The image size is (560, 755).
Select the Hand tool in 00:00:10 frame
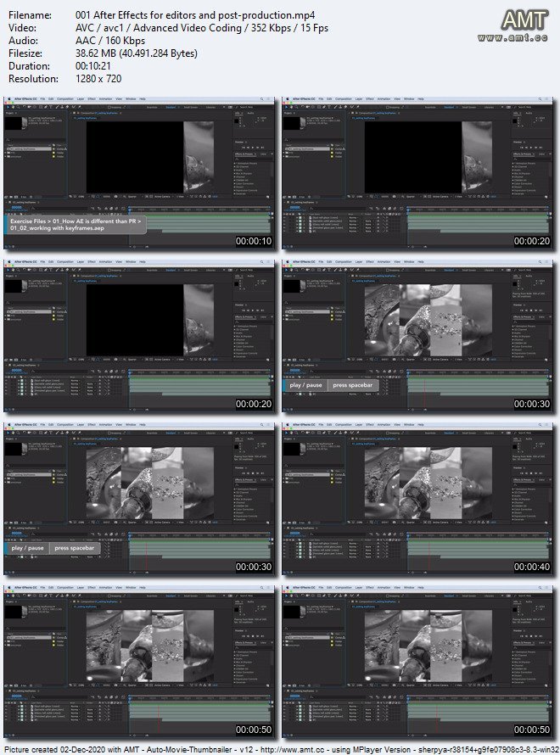point(13,107)
